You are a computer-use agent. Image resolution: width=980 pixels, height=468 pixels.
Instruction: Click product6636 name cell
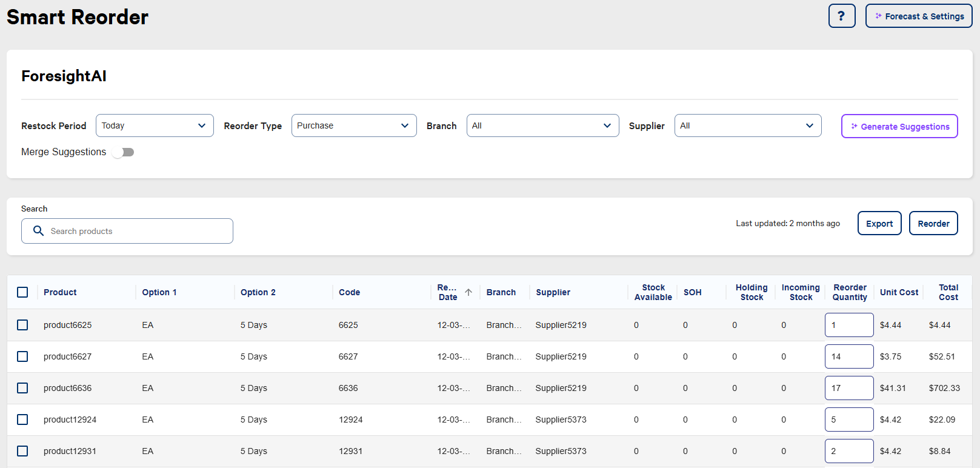point(68,388)
